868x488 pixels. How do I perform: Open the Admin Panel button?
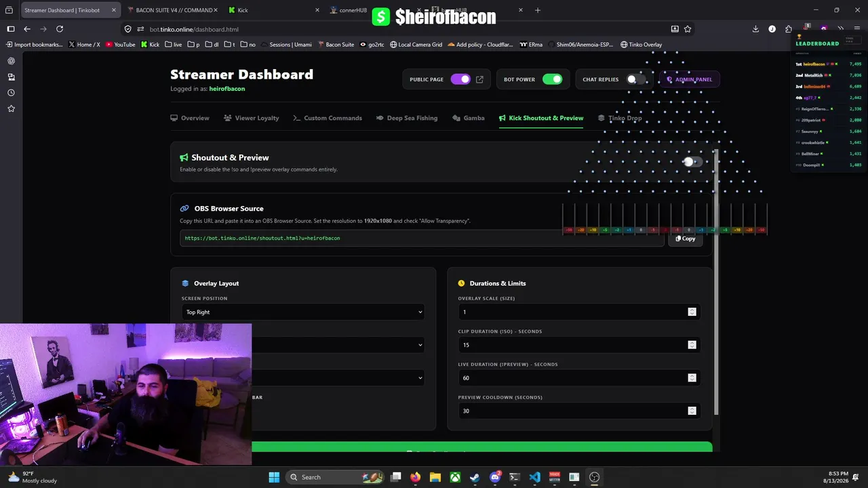point(689,79)
